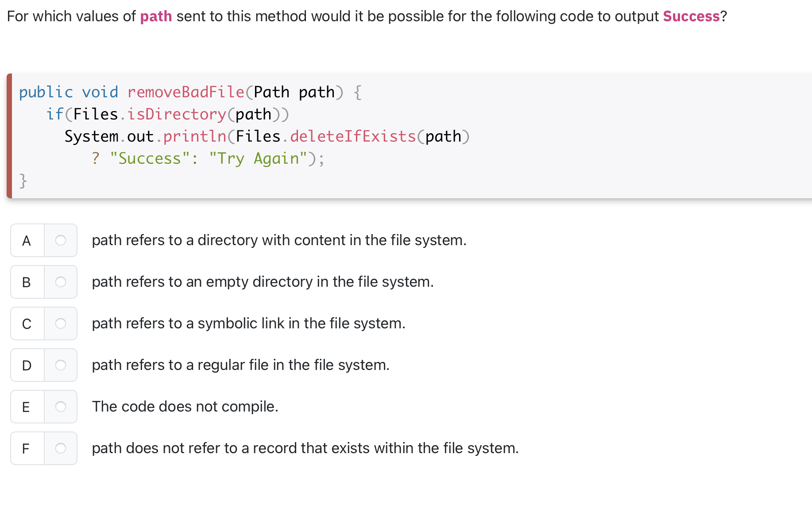The image size is (812, 508).
Task: Click the letter F label box
Action: point(26,448)
